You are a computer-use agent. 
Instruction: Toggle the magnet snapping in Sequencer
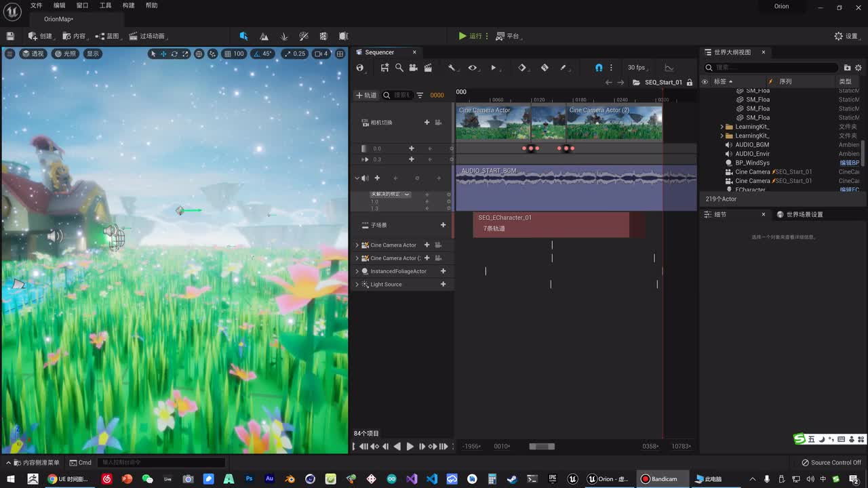[x=598, y=68]
